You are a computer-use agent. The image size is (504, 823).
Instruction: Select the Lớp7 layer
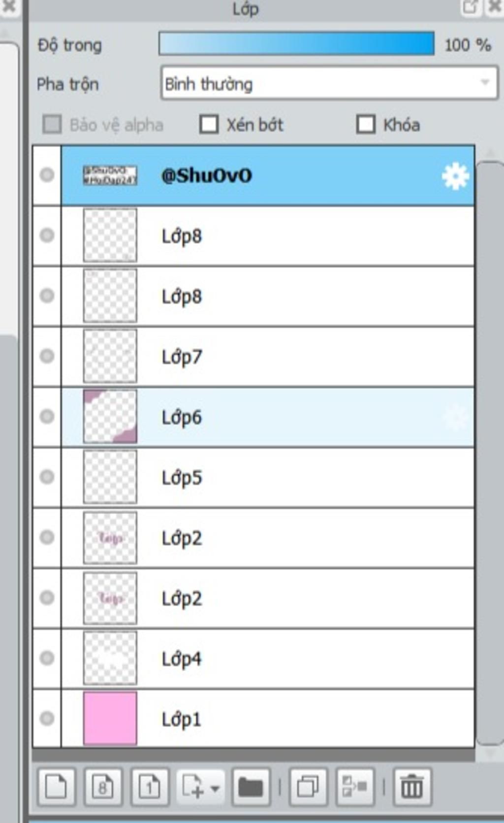[268, 356]
